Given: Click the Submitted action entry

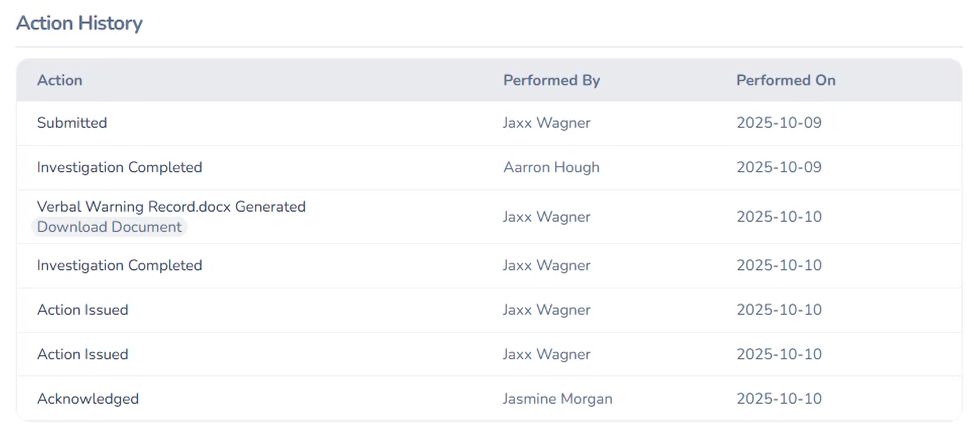Looking at the screenshot, I should [72, 123].
